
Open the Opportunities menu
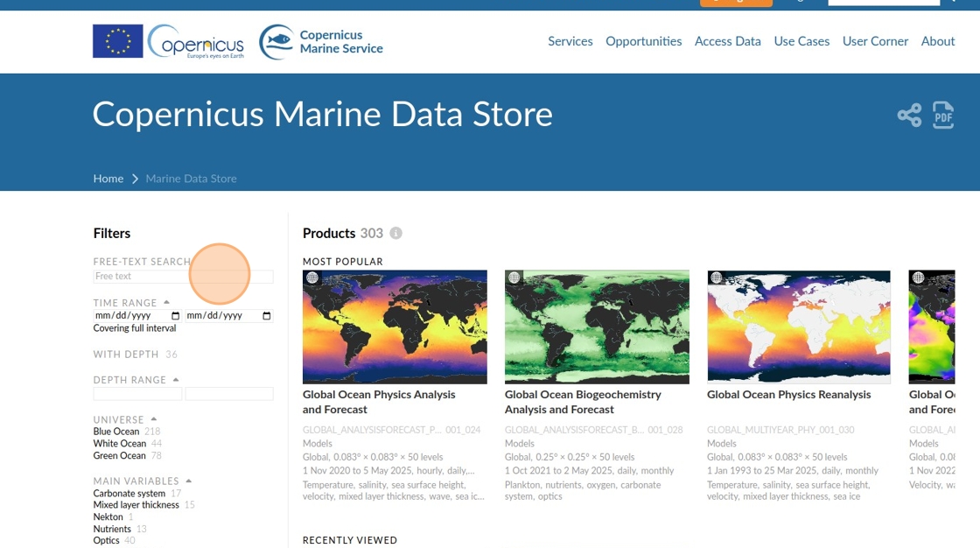coord(644,41)
